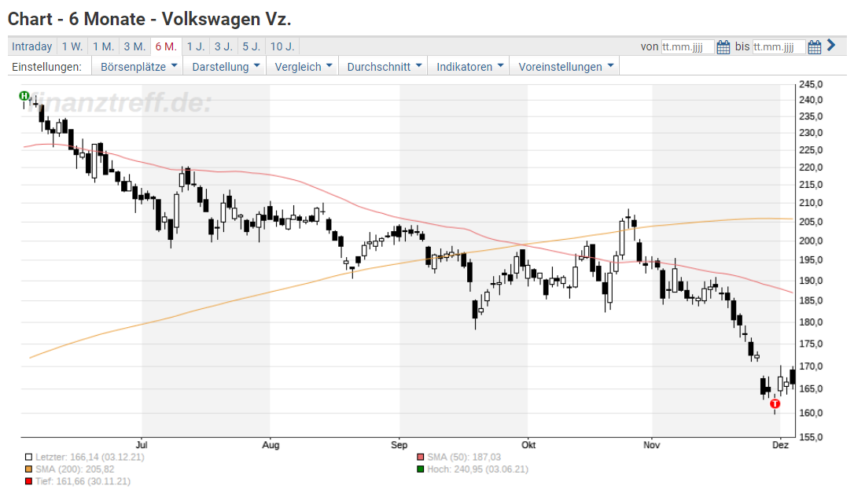Expand the Voreinstellungen dropdown
The image size is (854, 504).
(565, 67)
